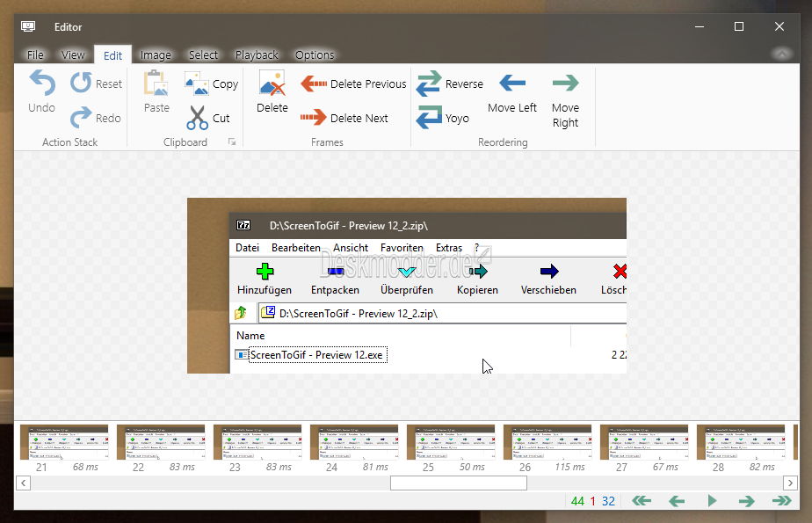
Task: Select frame 25 thumbnail
Action: pyautogui.click(x=451, y=442)
